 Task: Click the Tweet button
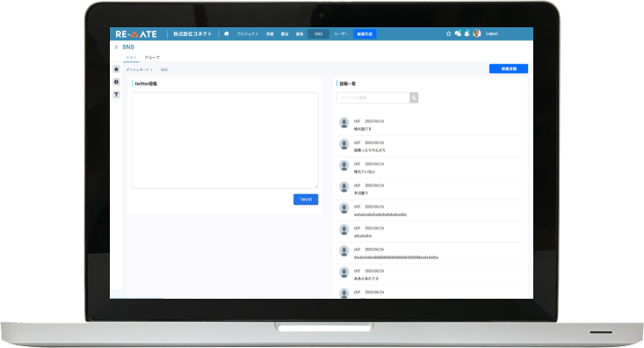point(306,199)
